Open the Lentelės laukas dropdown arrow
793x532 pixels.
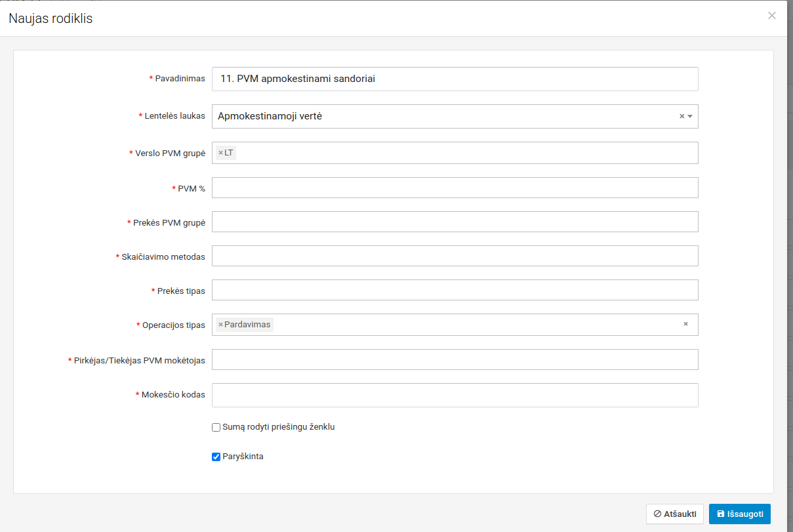(x=690, y=116)
